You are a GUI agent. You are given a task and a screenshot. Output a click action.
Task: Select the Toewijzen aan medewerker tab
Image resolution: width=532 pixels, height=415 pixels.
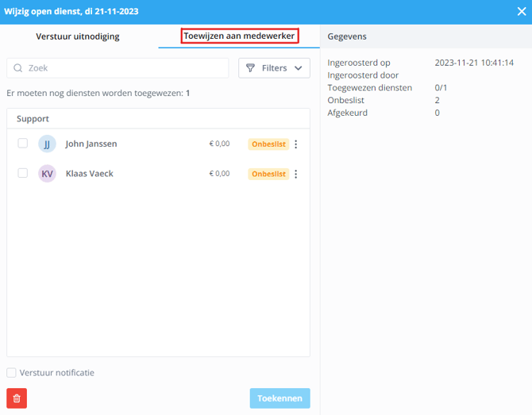pyautogui.click(x=239, y=37)
